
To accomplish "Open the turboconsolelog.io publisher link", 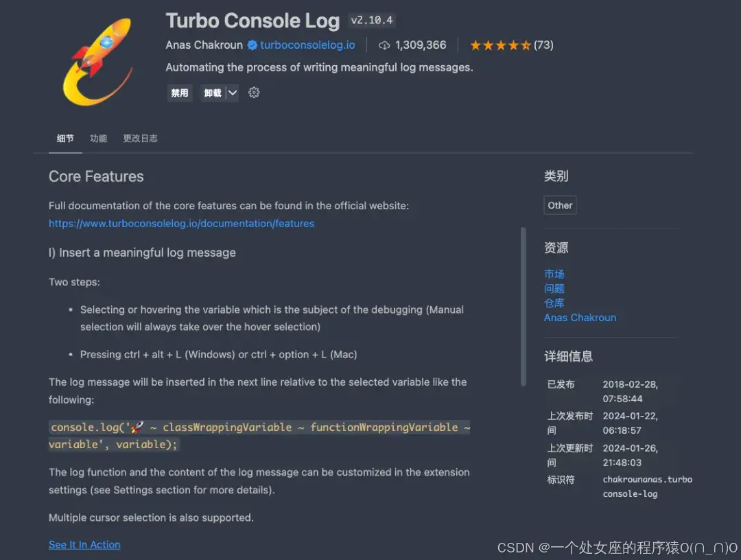I will tap(307, 45).
